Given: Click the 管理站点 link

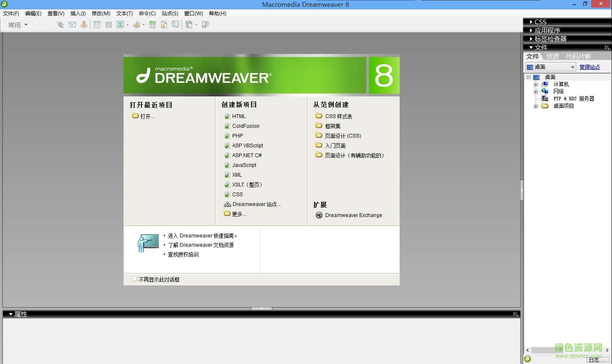Looking at the screenshot, I should [589, 67].
